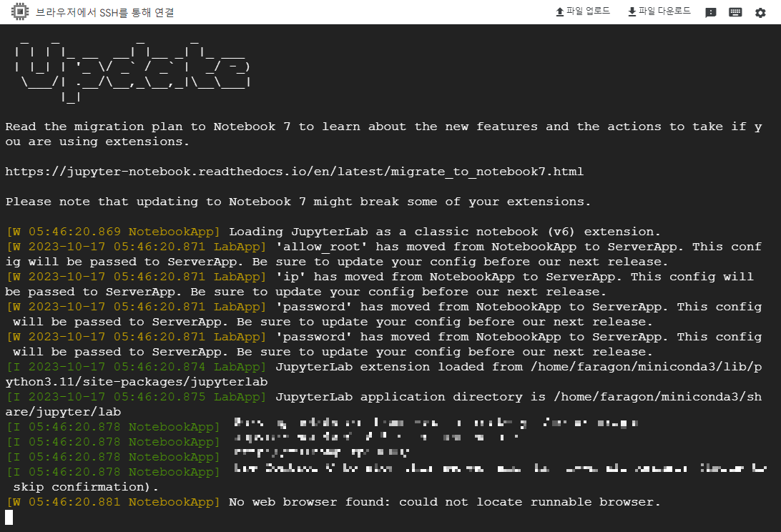The height and width of the screenshot is (532, 781).
Task: Click the '[I 2023-10-17 05:46:20.875 LabApp]' prefix
Action: [137, 397]
